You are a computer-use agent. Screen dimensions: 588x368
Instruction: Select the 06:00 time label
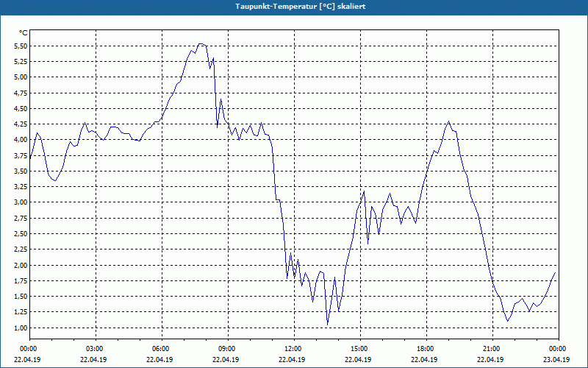click(159, 349)
